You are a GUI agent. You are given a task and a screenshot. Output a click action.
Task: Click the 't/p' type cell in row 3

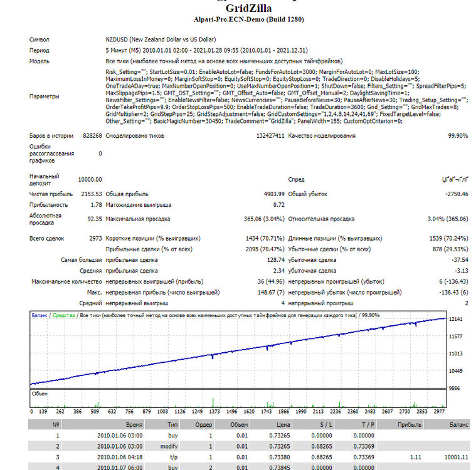[x=174, y=457]
